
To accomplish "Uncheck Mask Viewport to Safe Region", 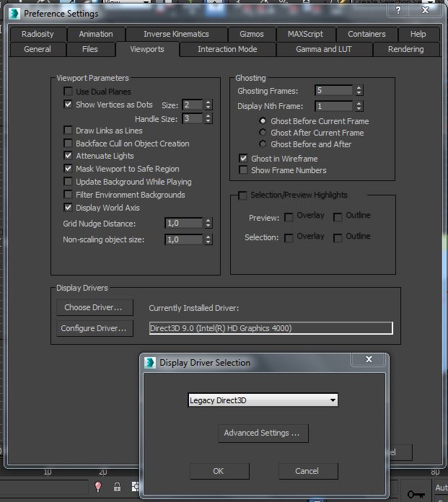I will 68,168.
